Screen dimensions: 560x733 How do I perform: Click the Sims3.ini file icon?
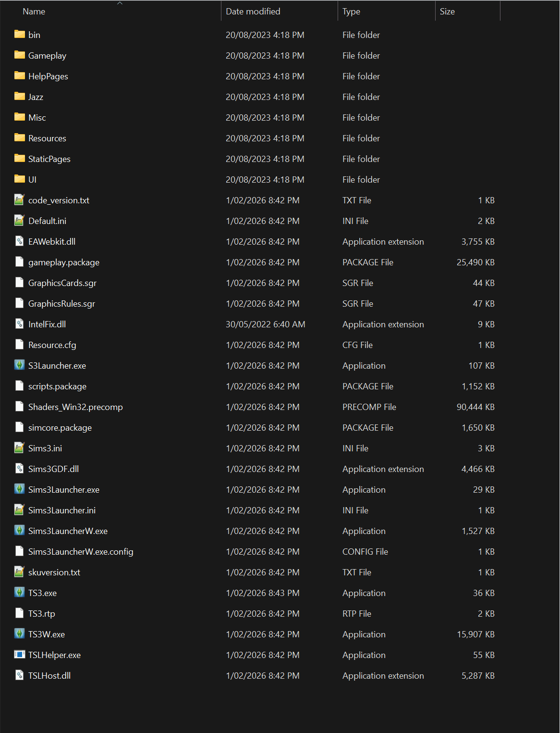19,448
